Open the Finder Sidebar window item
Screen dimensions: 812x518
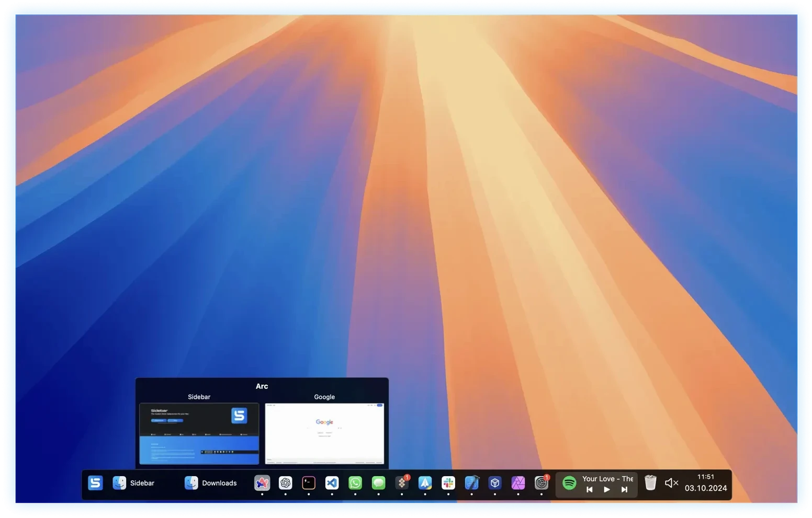click(133, 483)
